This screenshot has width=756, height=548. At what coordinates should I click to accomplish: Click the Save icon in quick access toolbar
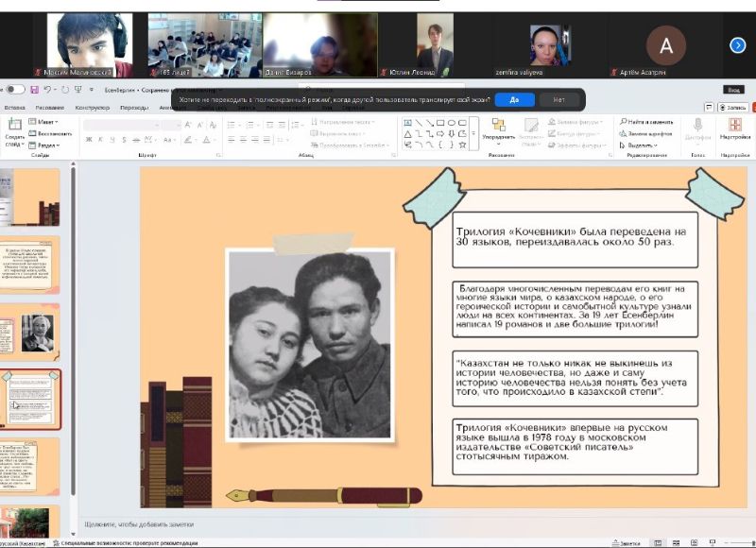pos(35,90)
